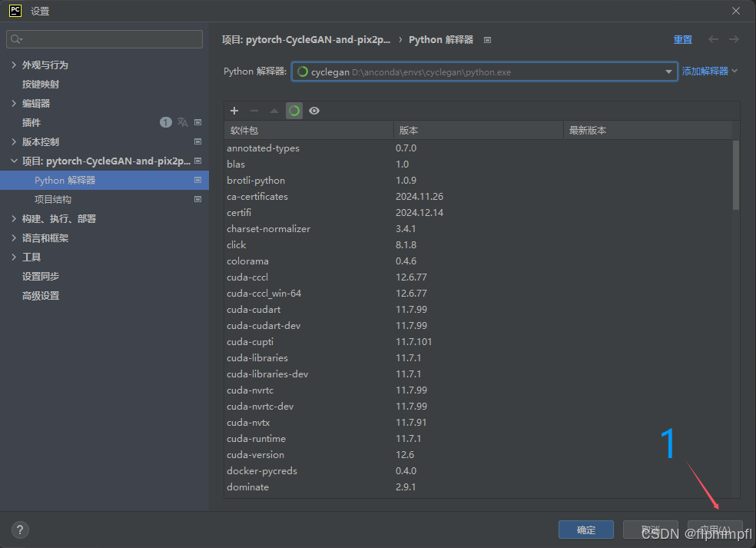The image size is (756, 548).
Task: Click the remove package minus icon
Action: pos(254,111)
